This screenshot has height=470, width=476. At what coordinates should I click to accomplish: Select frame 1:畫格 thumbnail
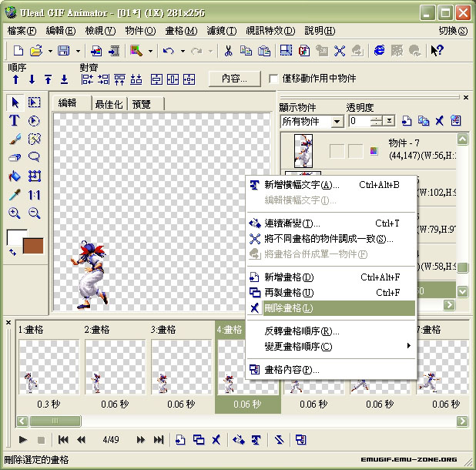pos(49,367)
